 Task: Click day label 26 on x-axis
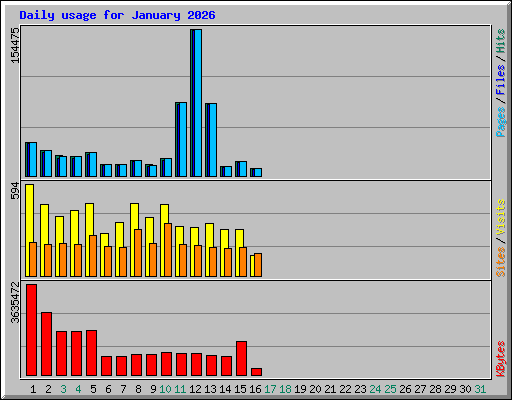(405, 389)
